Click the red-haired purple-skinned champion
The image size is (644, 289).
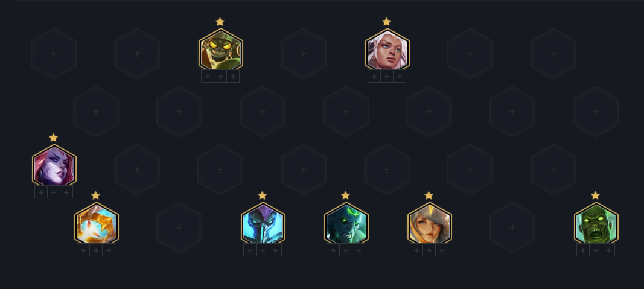point(54,165)
